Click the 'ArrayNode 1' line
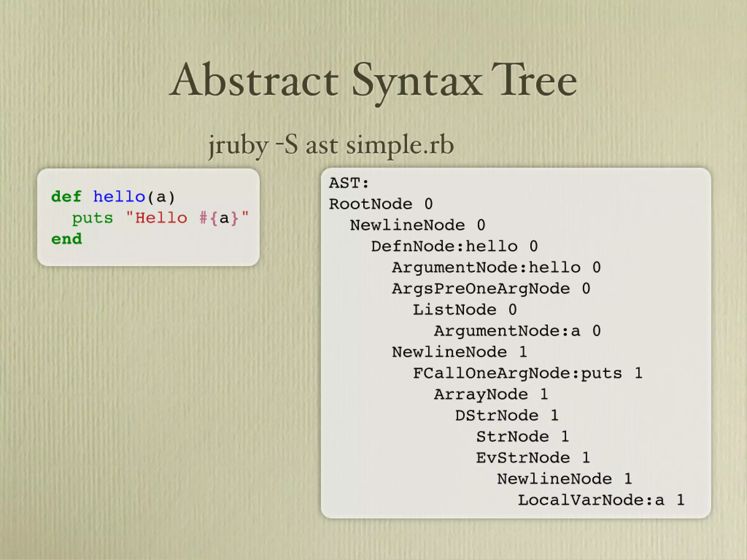The width and height of the screenshot is (747, 560). tap(491, 394)
